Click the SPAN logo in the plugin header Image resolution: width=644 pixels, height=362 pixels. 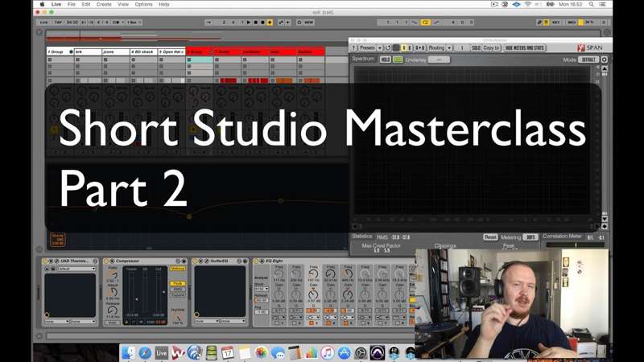[x=590, y=48]
